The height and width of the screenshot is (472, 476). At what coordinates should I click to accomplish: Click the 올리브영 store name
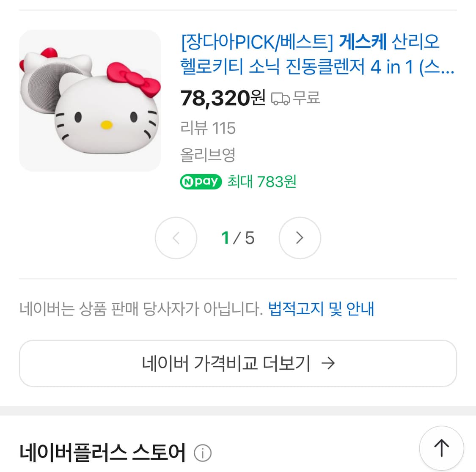(208, 156)
